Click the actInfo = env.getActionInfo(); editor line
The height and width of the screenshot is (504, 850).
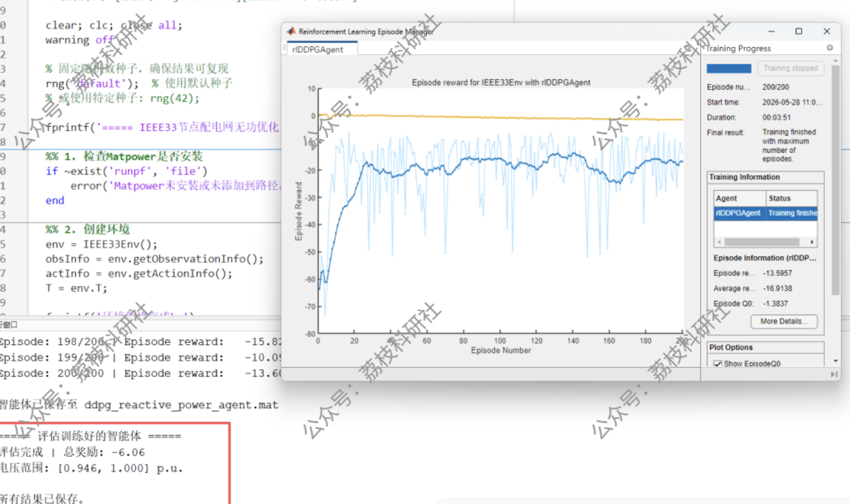[139, 273]
